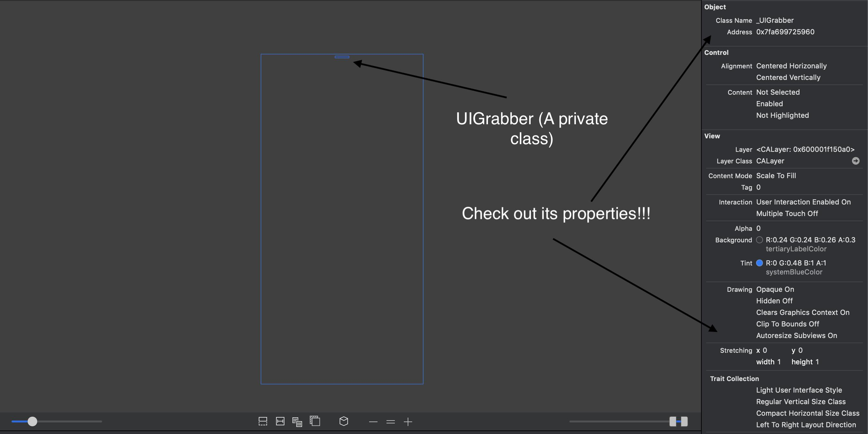The height and width of the screenshot is (434, 868).
Task: Click 'Opaque On' drawing value
Action: click(775, 290)
